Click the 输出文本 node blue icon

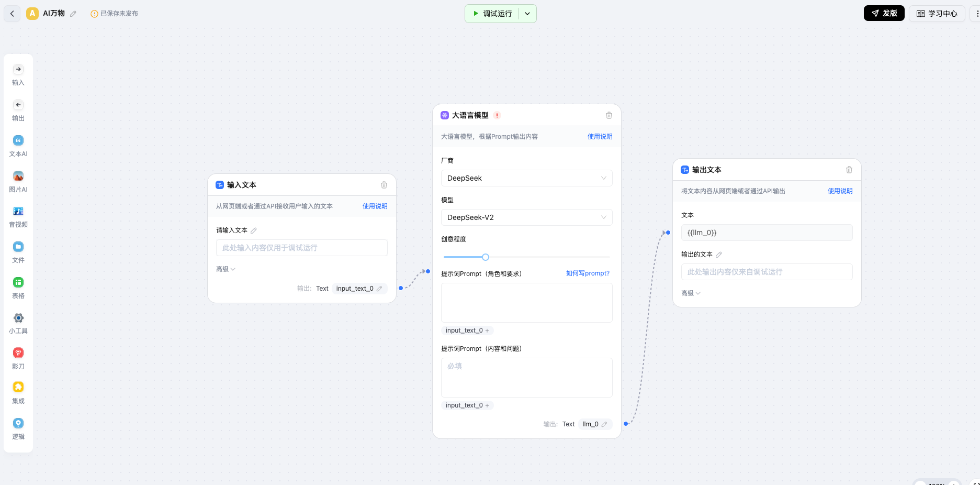click(x=685, y=170)
